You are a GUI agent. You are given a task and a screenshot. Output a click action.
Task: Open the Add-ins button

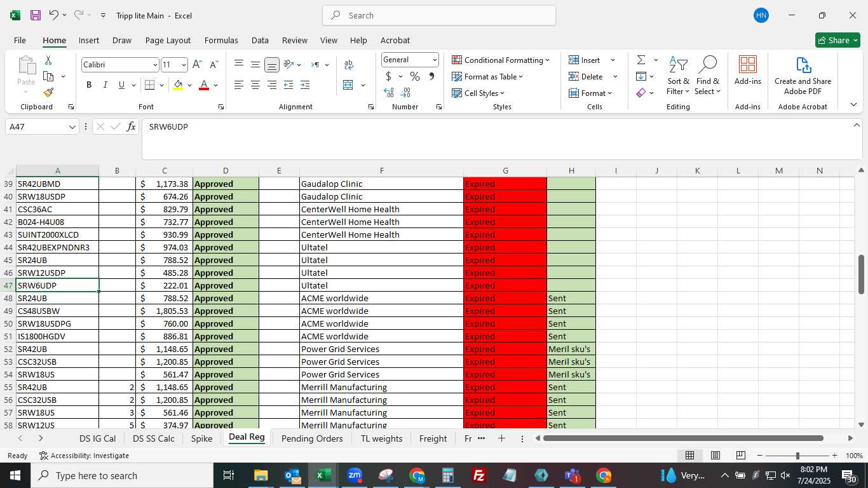click(748, 71)
